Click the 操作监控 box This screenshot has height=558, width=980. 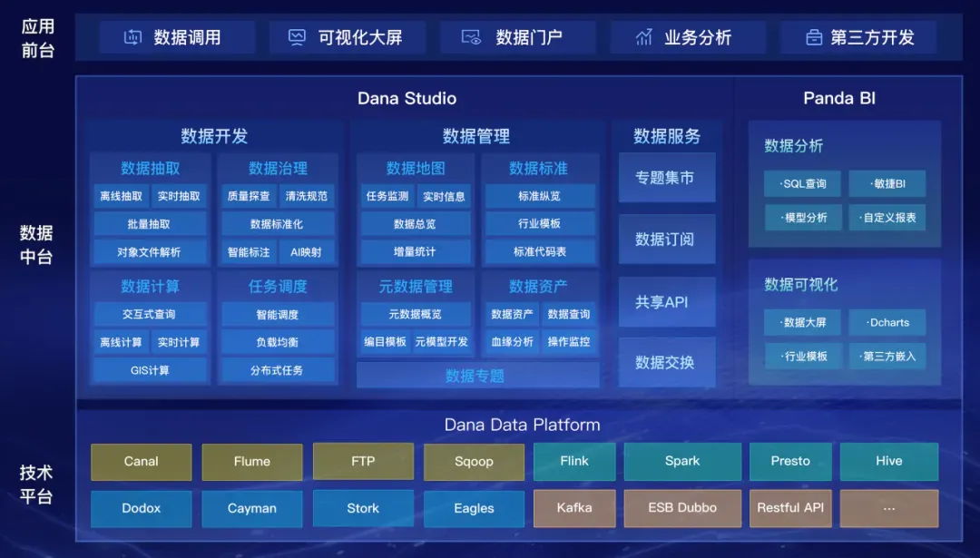pyautogui.click(x=569, y=342)
